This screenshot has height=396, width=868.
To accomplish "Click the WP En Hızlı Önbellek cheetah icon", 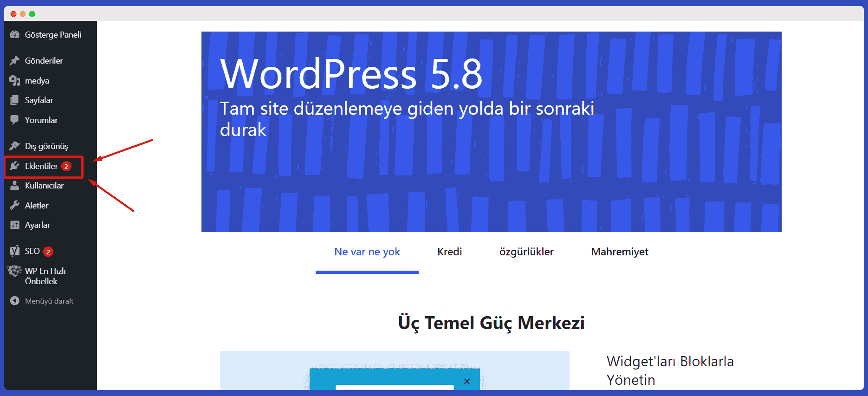I will [14, 271].
